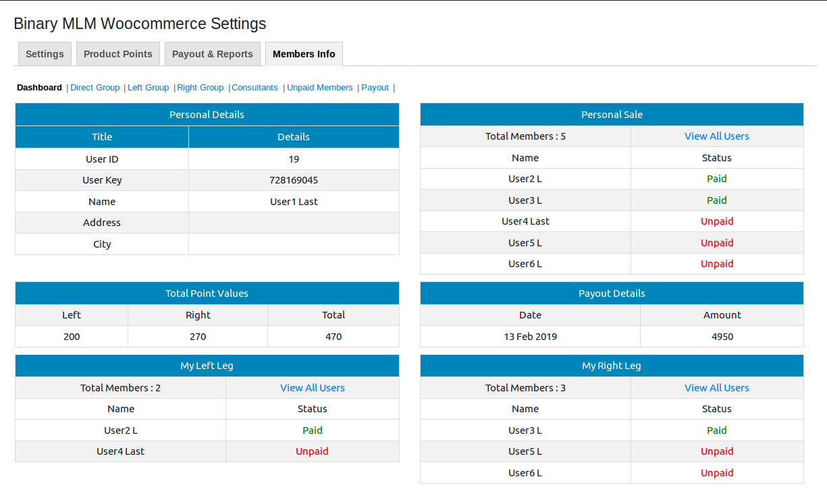Open the Right Group link
Screen dimensions: 827x504
click(x=200, y=88)
